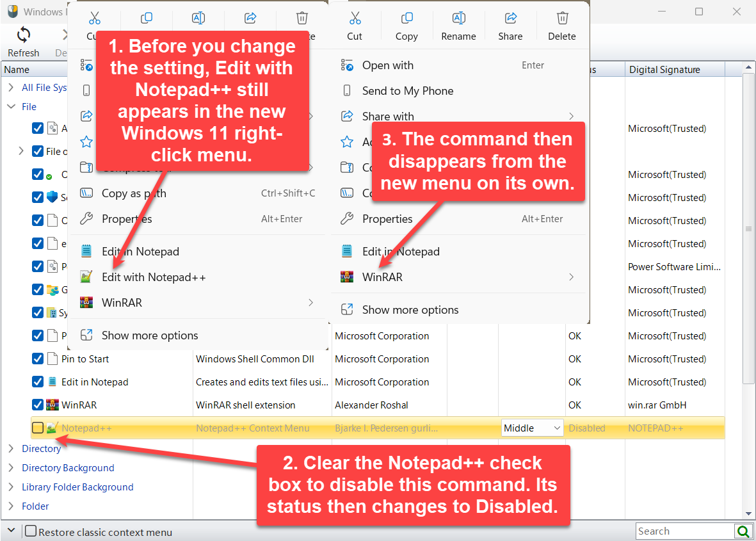Click the rename icon in left context menu
This screenshot has height=541, width=756.
pyautogui.click(x=198, y=19)
